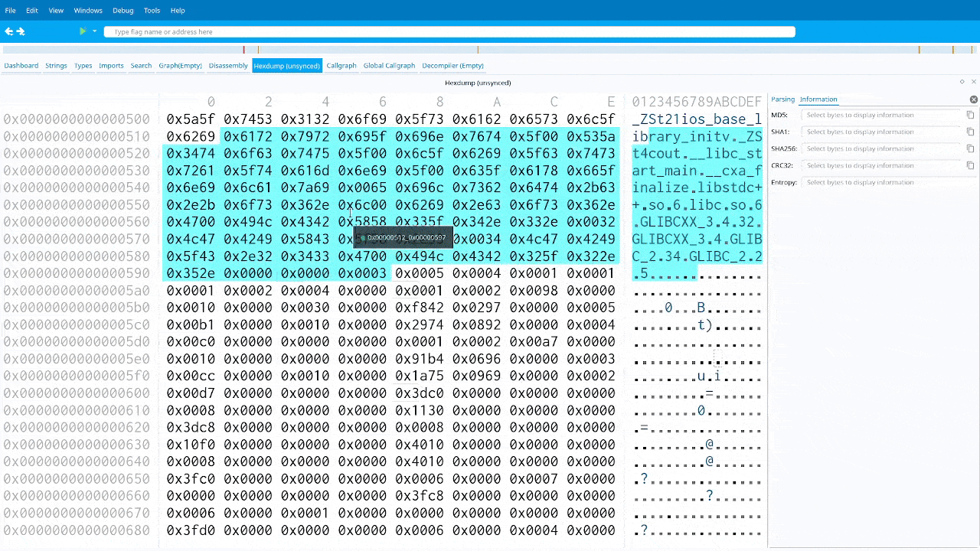The height and width of the screenshot is (551, 980).
Task: Copy the CRC32 checksum value
Action: (970, 165)
